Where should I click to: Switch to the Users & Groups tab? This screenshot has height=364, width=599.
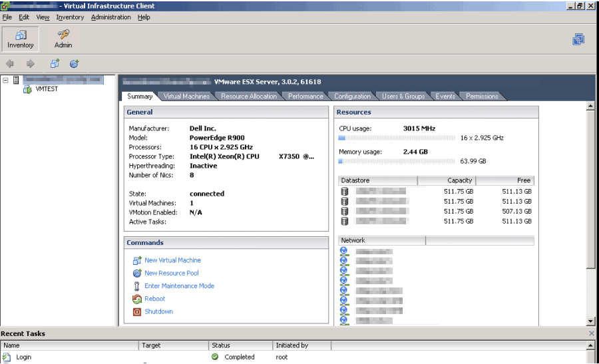click(403, 96)
